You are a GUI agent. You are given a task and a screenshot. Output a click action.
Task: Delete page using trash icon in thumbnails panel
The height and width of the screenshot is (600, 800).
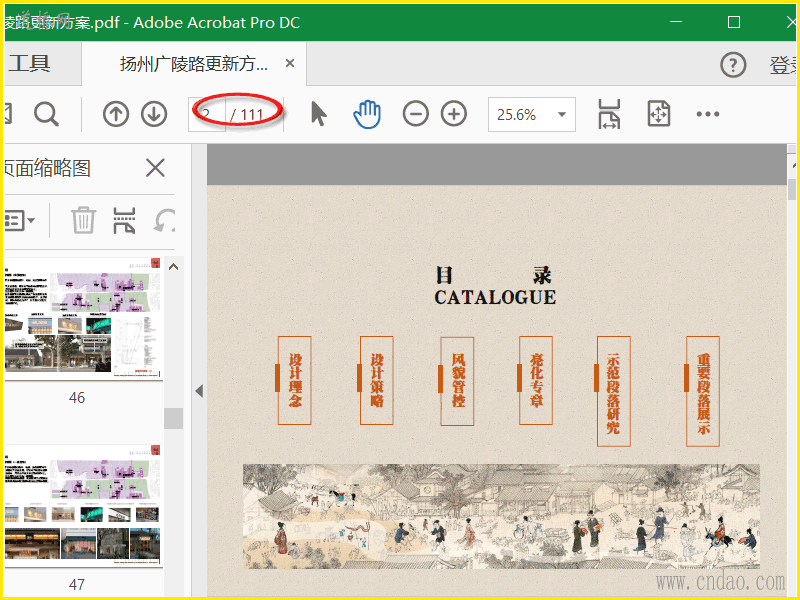tap(83, 220)
